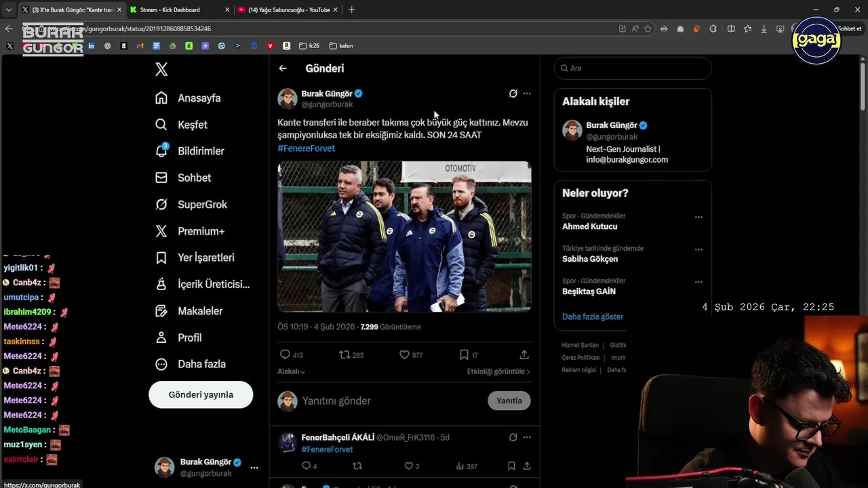This screenshot has width=868, height=488.
Task: Open options for Ahmed Kutucu trend
Action: [698, 218]
